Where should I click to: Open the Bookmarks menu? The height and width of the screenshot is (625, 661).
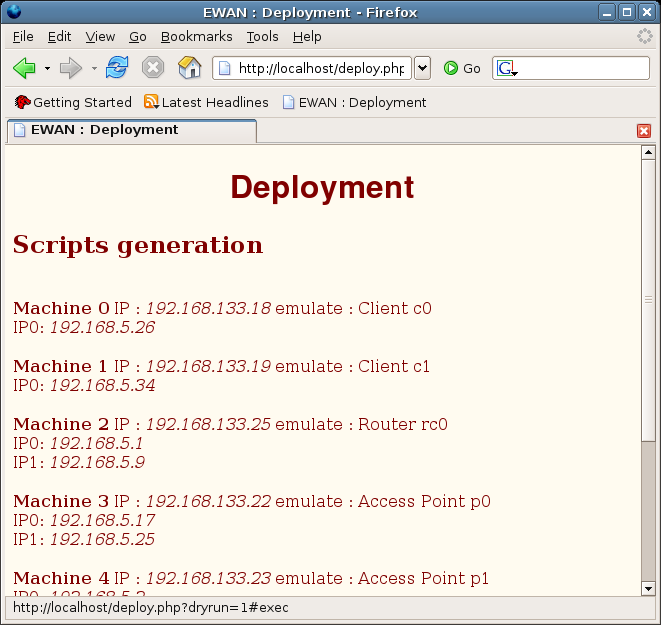tap(196, 37)
